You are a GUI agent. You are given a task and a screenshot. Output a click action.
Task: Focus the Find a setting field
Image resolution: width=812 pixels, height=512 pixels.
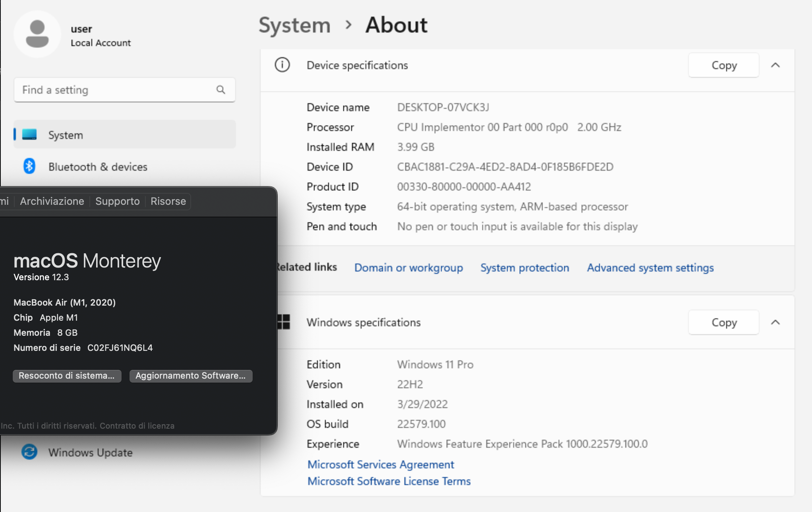click(x=115, y=90)
